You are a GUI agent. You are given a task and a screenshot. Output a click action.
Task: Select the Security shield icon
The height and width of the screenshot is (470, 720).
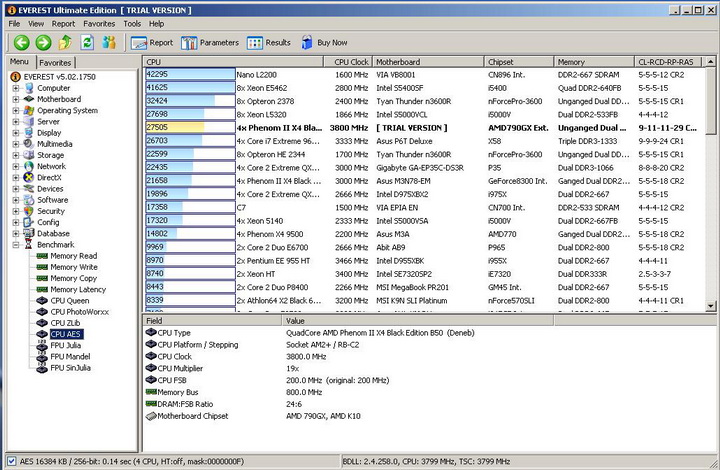(x=29, y=211)
